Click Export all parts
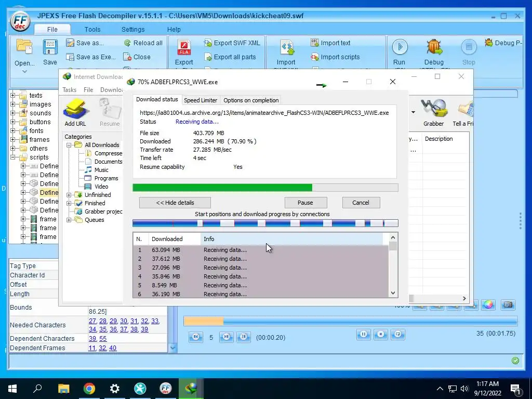 coord(230,57)
